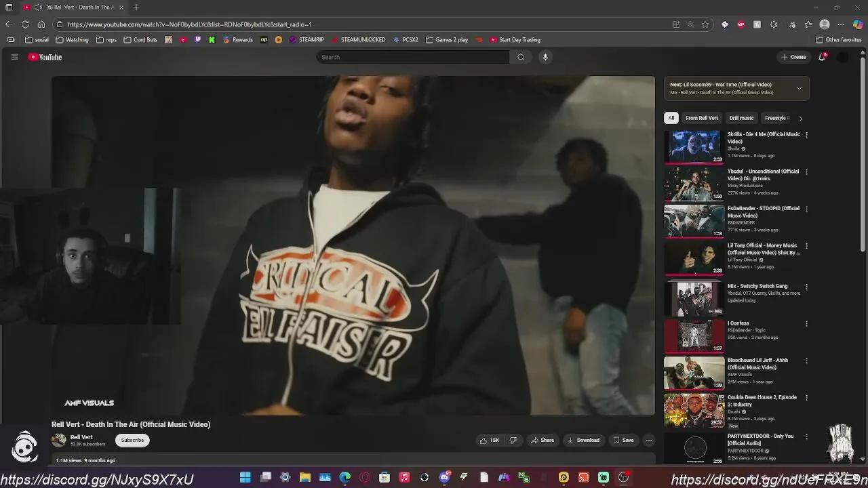Dislike the video with thumbs down

pyautogui.click(x=513, y=441)
